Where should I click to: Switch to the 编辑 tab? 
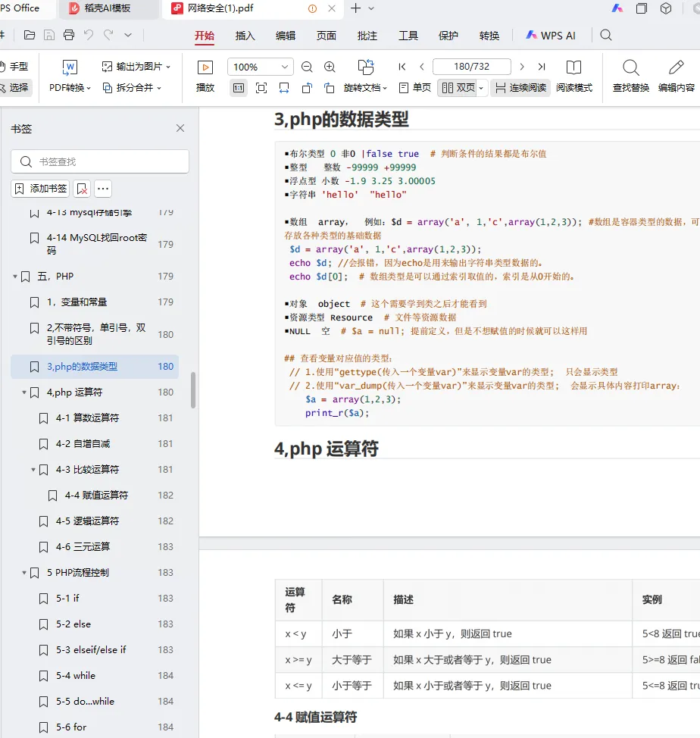286,36
